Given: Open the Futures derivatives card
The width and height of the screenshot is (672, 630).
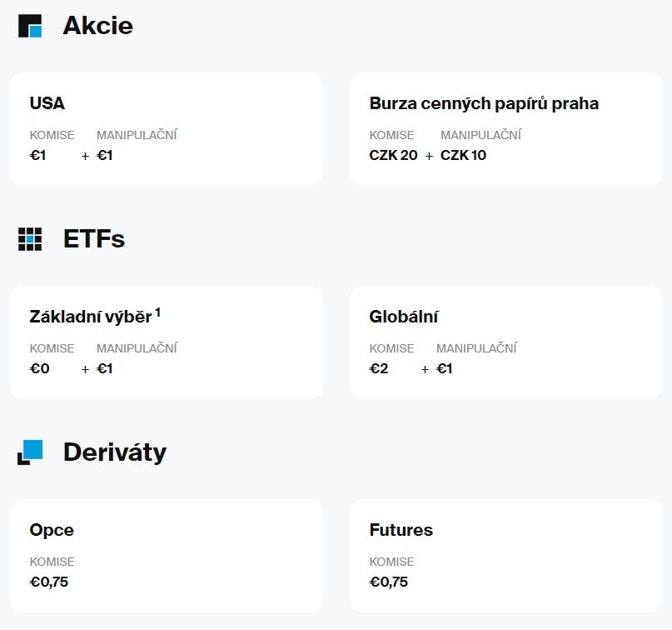Looking at the screenshot, I should point(506,555).
